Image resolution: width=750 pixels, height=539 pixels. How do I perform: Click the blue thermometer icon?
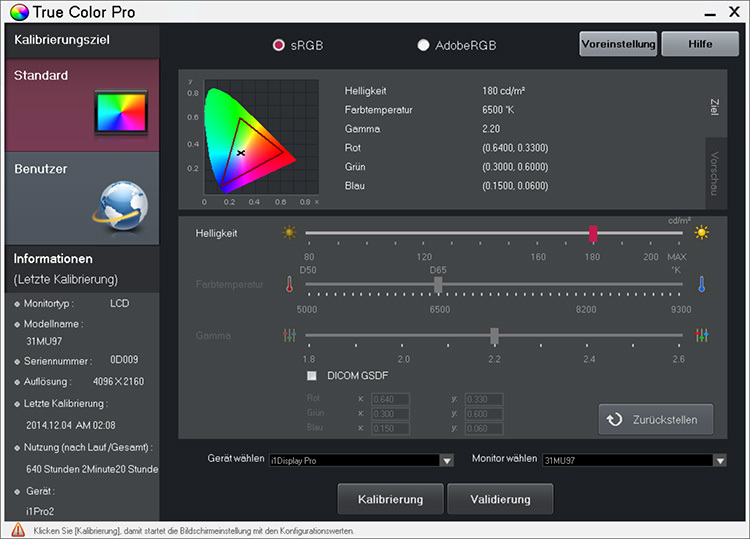point(702,285)
